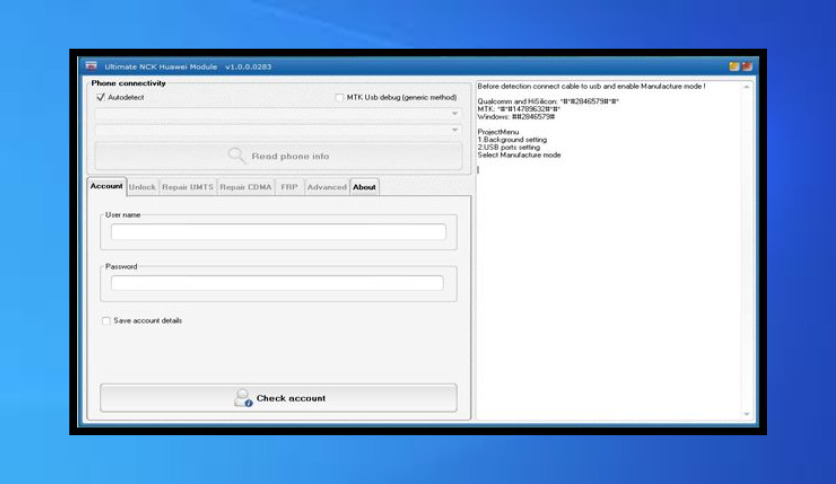
Task: Select the Advanced tab
Action: coord(326,187)
